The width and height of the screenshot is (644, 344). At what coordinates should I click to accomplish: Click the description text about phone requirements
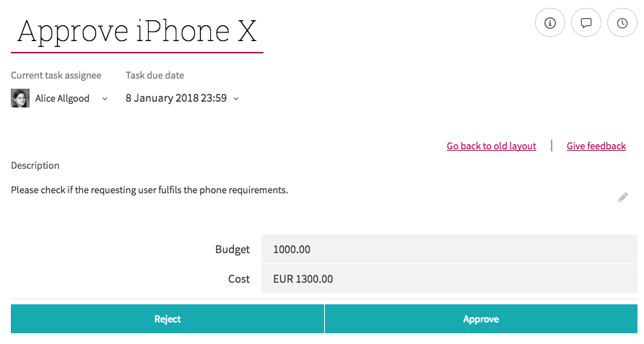149,190
